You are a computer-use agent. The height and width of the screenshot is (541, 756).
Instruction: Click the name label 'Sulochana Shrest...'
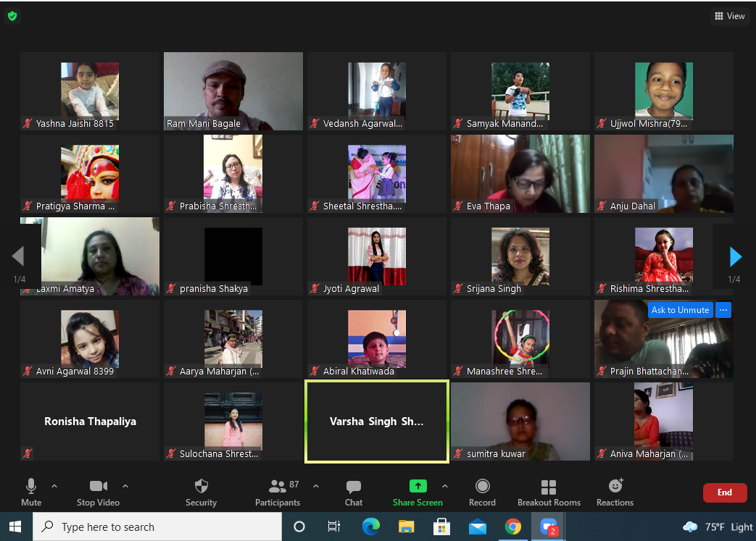click(x=219, y=454)
